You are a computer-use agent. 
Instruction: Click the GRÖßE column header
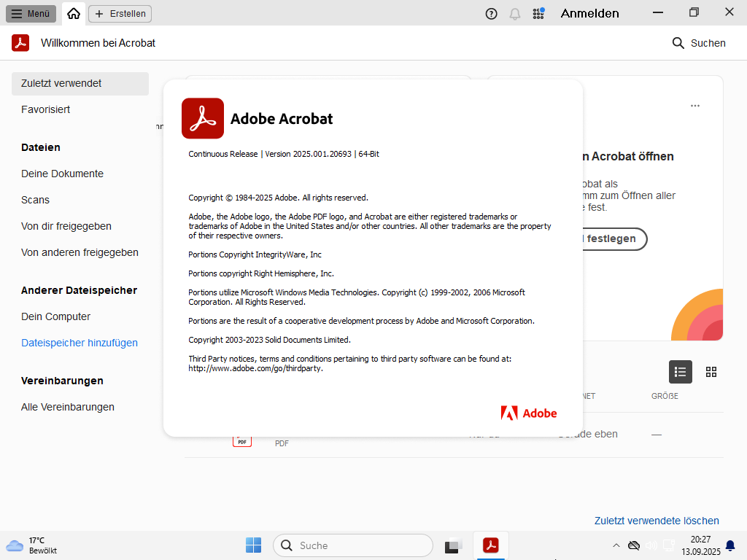[665, 396]
